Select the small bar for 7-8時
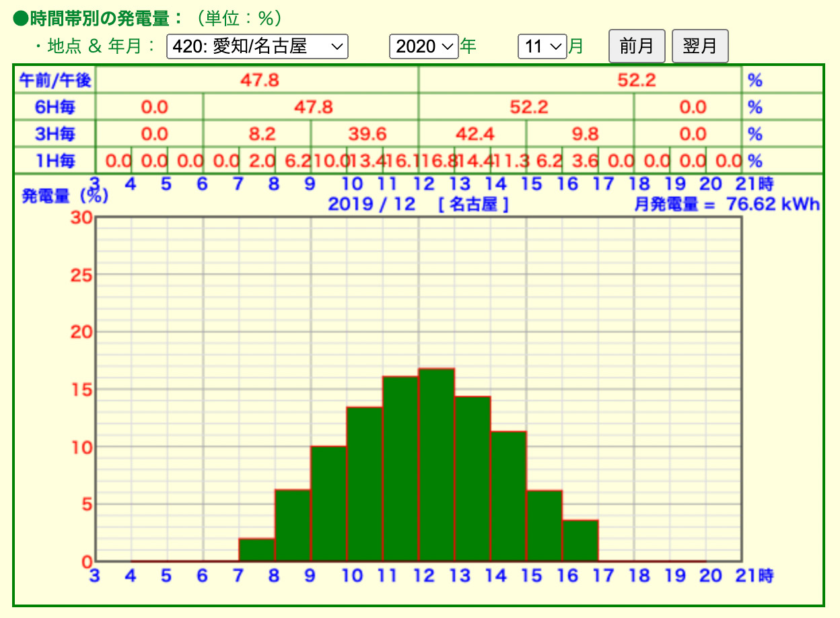 click(x=257, y=549)
